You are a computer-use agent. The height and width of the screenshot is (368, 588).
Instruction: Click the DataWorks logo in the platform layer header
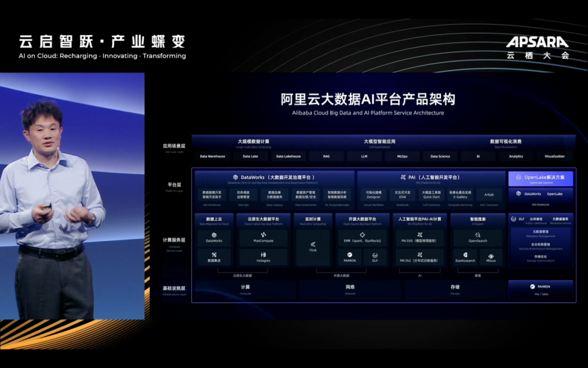click(x=236, y=177)
